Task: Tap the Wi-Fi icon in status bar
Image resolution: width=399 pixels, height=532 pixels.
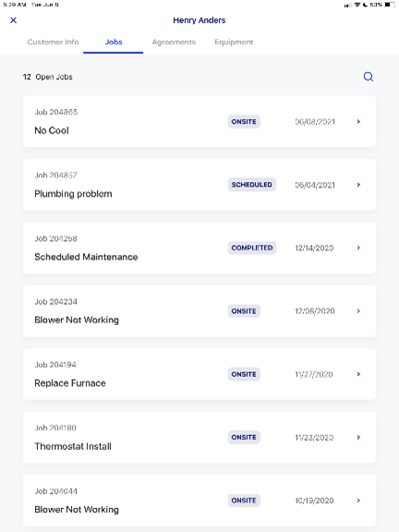Action: (x=357, y=5)
